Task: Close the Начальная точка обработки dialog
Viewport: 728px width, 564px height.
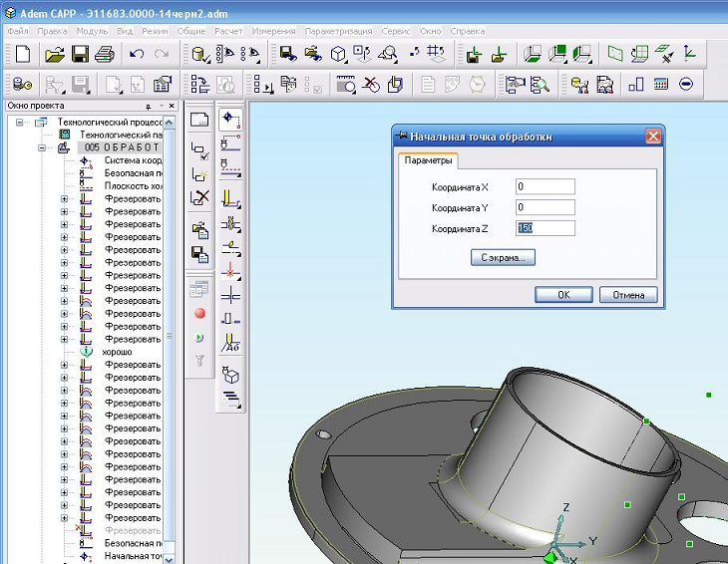Action: pos(653,137)
